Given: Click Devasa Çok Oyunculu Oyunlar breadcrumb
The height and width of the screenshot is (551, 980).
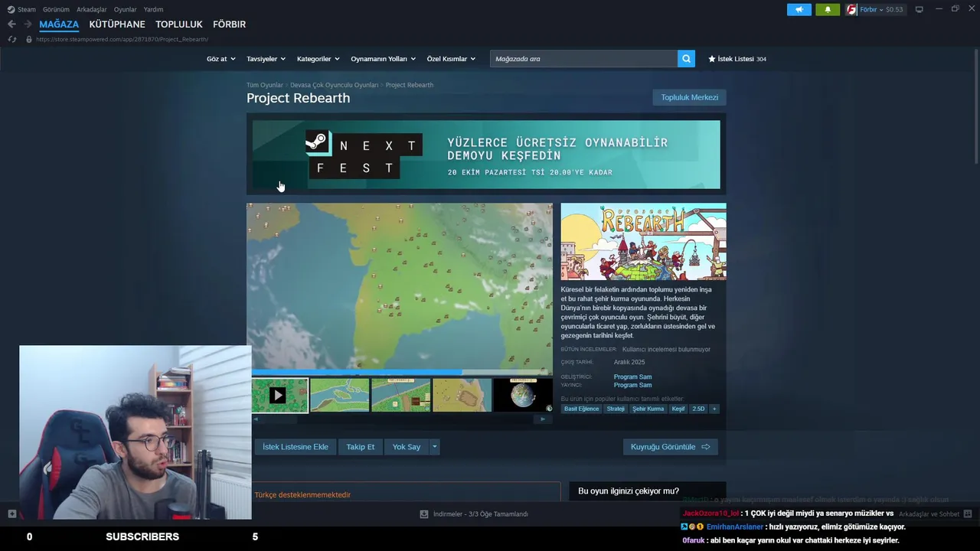Looking at the screenshot, I should coord(334,85).
